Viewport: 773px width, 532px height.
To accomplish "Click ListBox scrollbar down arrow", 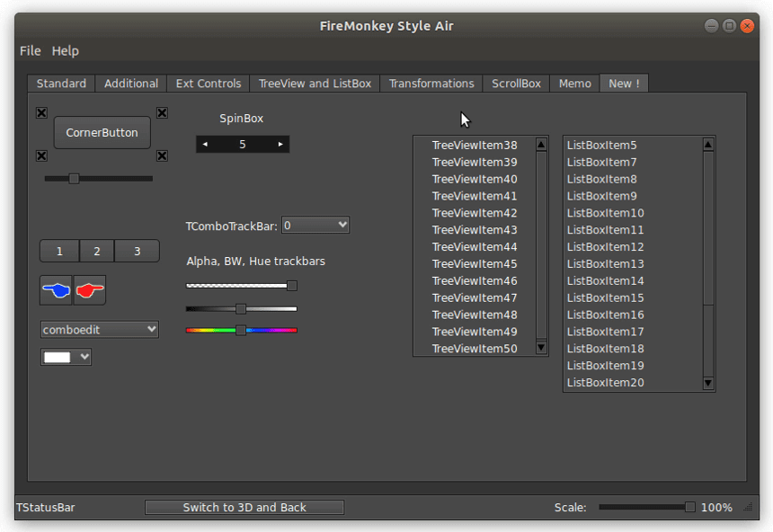I will [708, 383].
